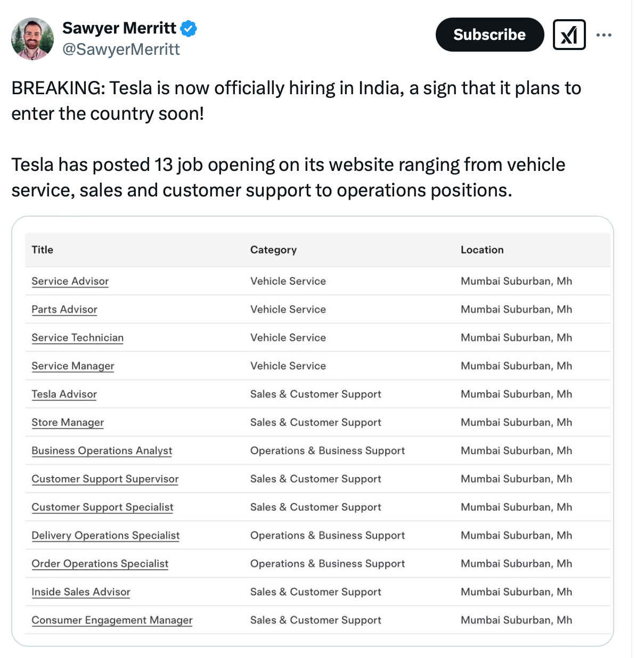Click the Tesla Advisor job link

coord(64,394)
